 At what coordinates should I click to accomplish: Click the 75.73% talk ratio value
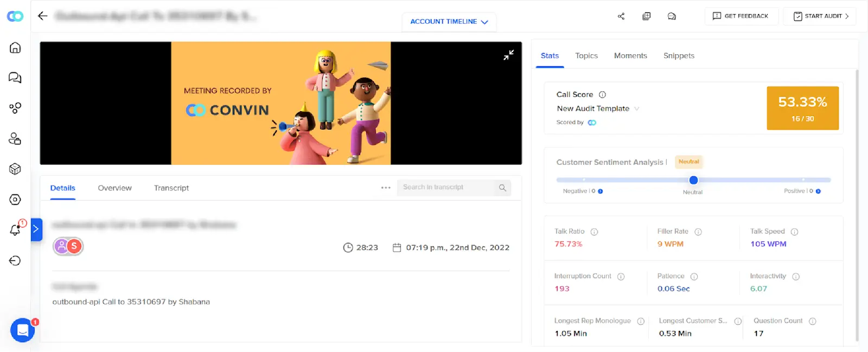point(569,244)
